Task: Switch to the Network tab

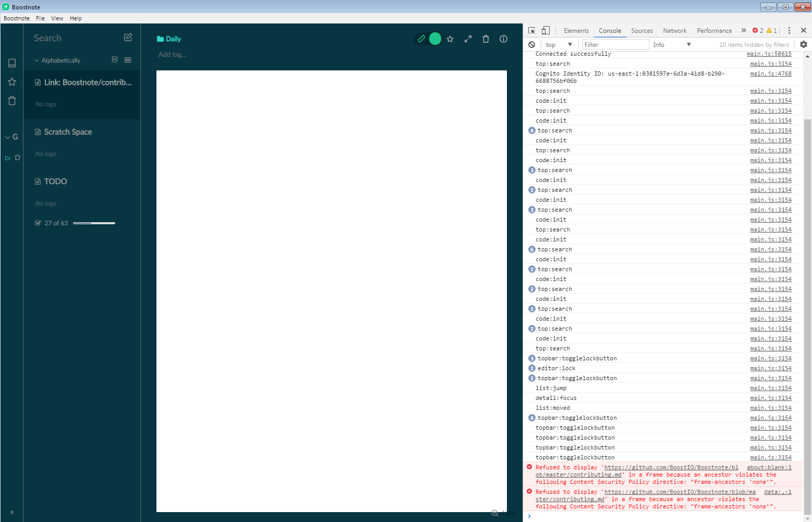Action: (x=675, y=31)
